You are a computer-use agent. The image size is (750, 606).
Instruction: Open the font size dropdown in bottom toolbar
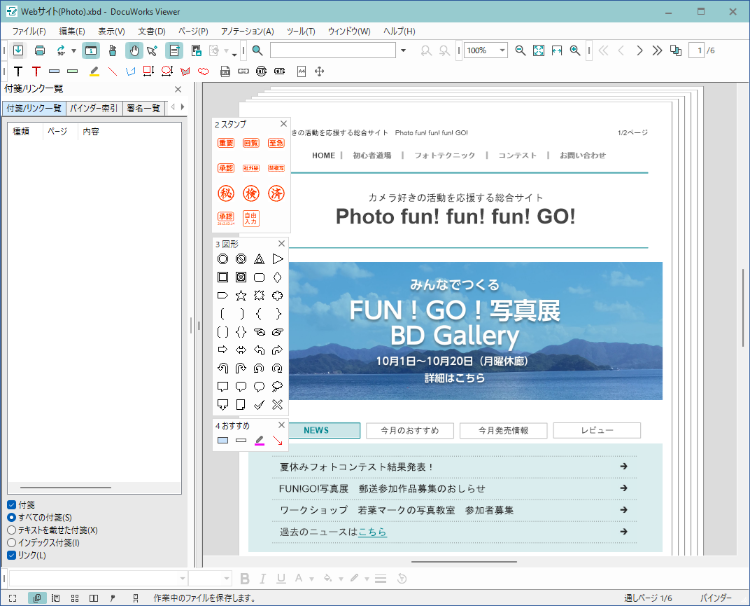[x=226, y=578]
